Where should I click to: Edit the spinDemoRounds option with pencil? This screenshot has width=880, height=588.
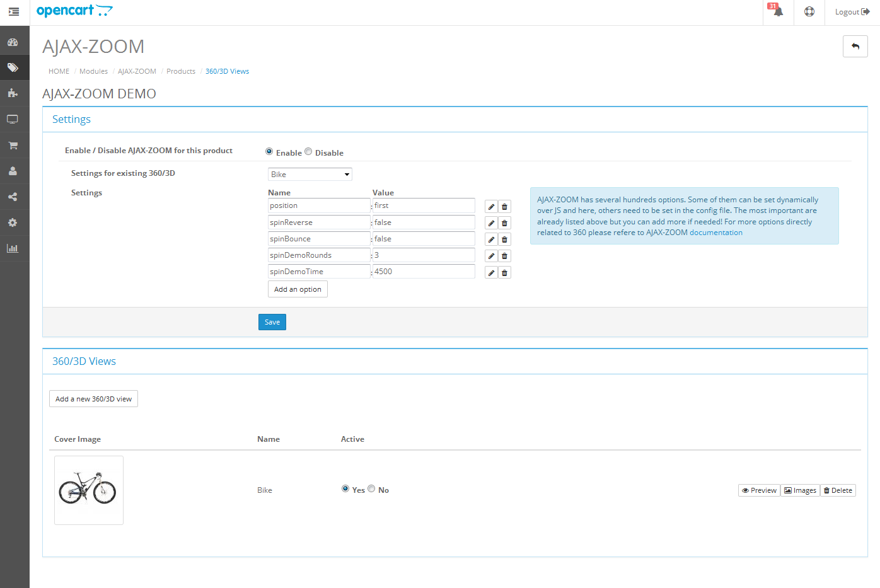coord(491,256)
